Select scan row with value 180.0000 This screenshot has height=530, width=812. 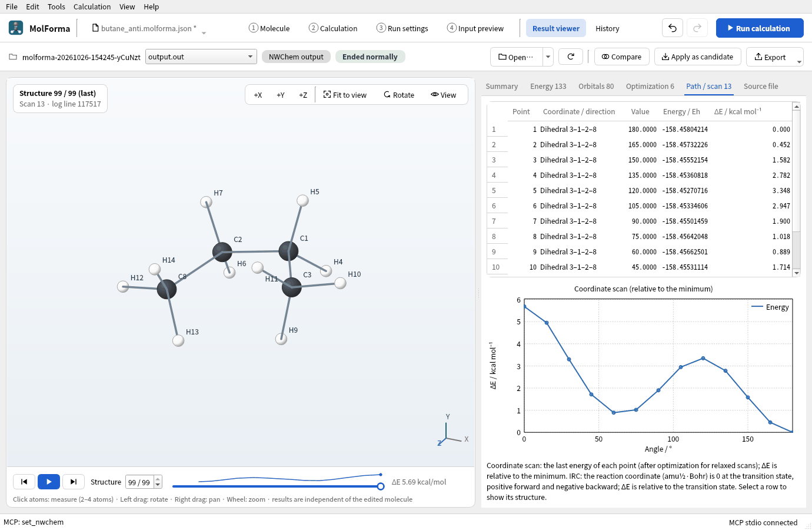point(639,129)
